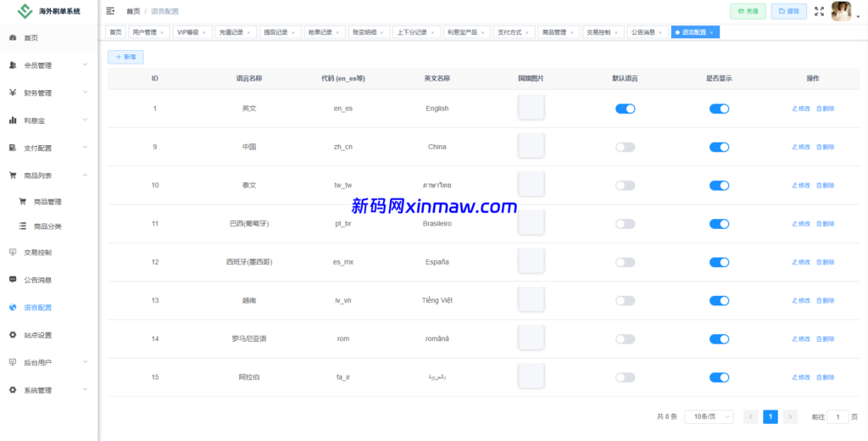Viewport: 868px width, 441px height.
Task: Close the 用户管理 tab with its x
Action: (x=162, y=33)
